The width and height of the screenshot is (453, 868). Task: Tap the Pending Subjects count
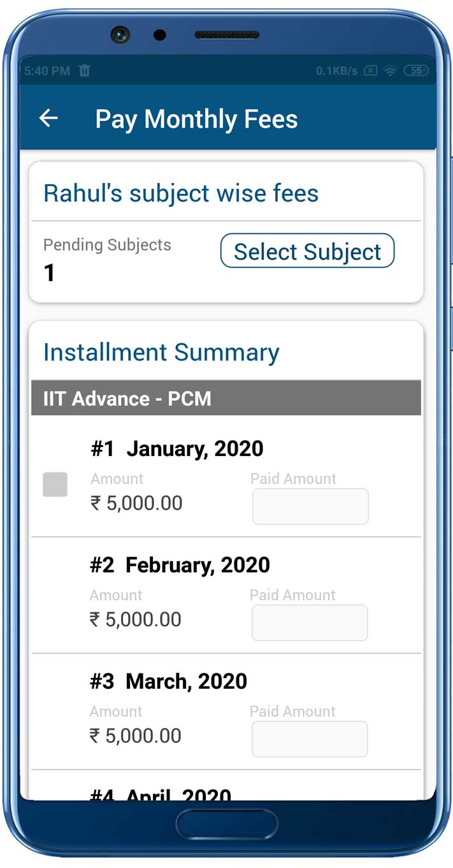(x=50, y=274)
